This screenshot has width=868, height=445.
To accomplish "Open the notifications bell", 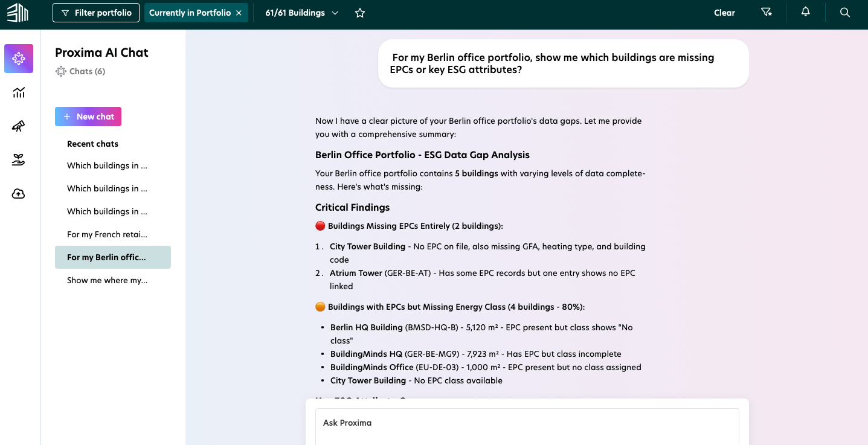I will tap(805, 12).
